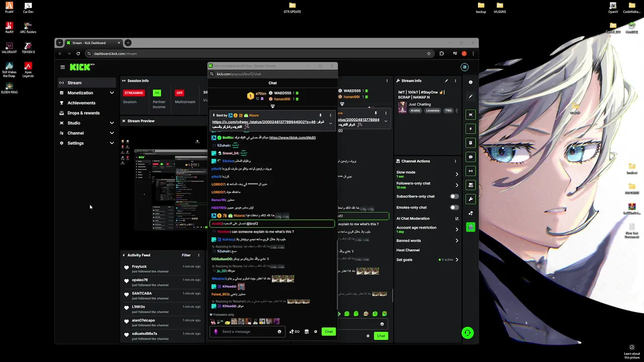This screenshot has height=362, width=644.
Task: Bookmark this page with star icon
Action: [429, 53]
